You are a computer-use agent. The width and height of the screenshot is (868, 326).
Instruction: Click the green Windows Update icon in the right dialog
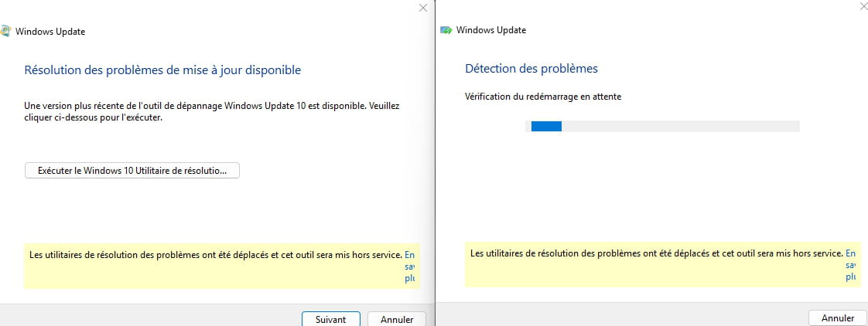click(446, 30)
